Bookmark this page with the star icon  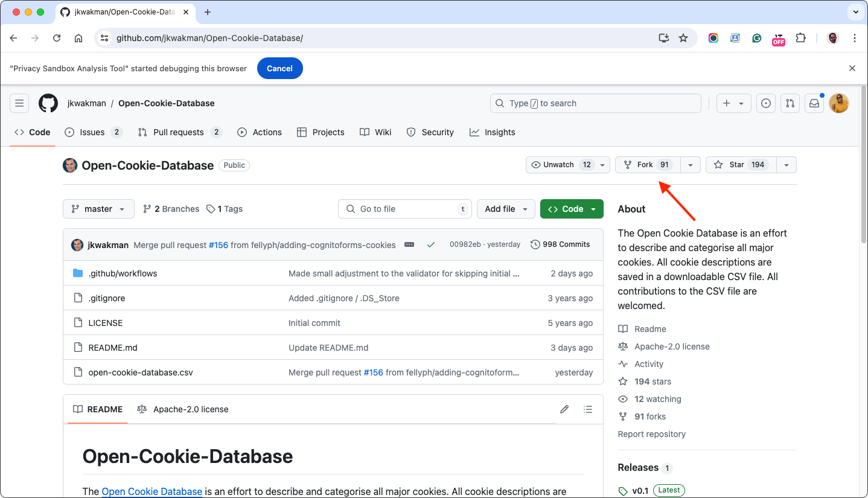pos(683,38)
